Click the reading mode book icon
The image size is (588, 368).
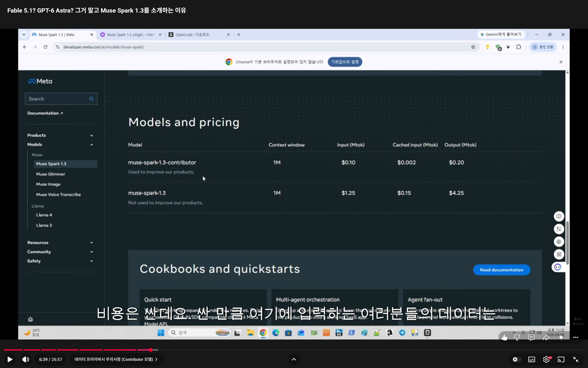coord(559,216)
